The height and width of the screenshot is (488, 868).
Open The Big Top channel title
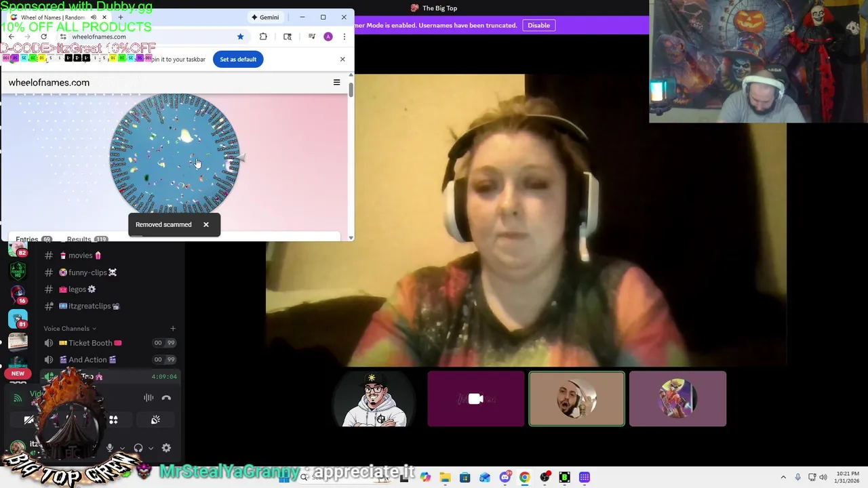(434, 8)
